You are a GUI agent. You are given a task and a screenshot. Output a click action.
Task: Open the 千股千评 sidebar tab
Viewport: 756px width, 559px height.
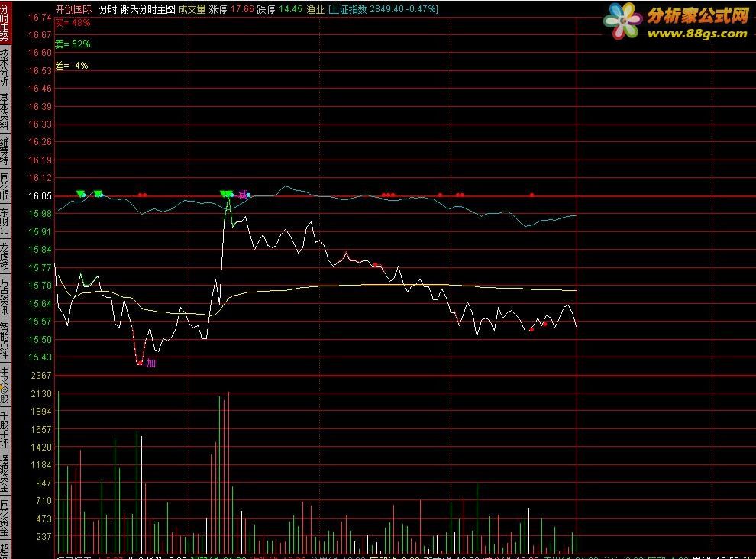point(5,428)
